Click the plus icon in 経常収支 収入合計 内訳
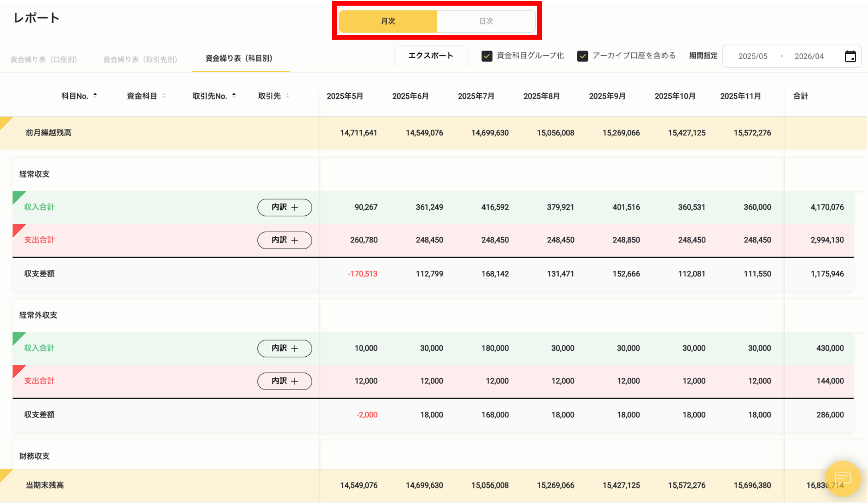 [295, 207]
